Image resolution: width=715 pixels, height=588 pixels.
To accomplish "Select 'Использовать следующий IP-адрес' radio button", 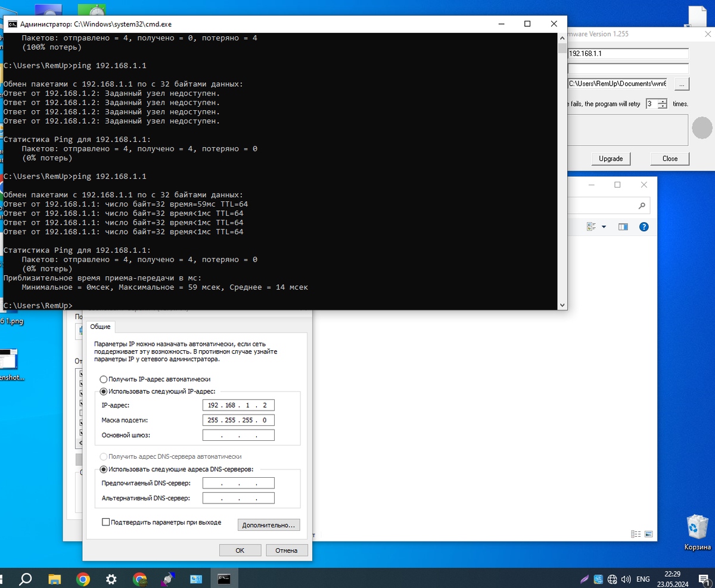I will pyautogui.click(x=104, y=391).
